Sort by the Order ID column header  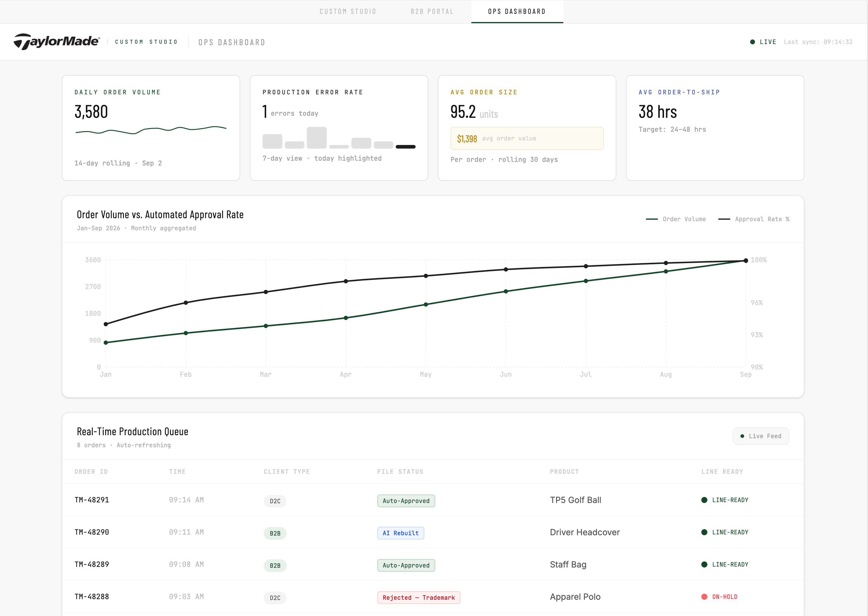(91, 471)
